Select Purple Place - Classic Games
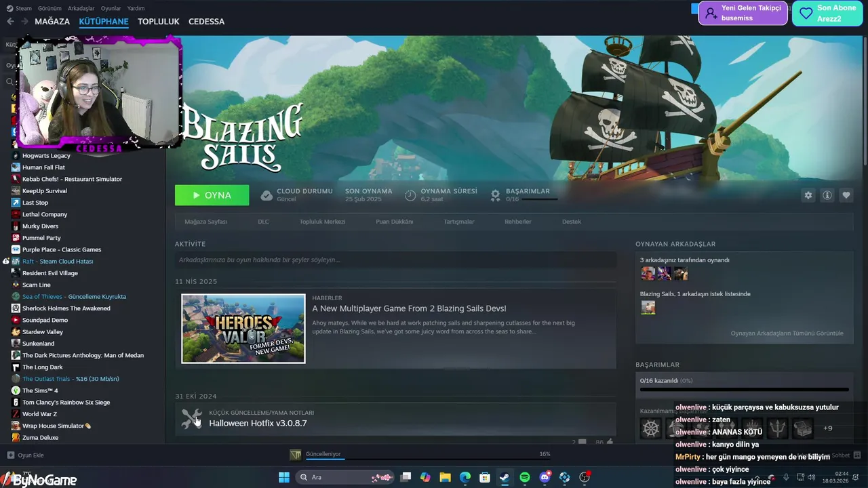Viewport: 868px width, 488px height. [x=62, y=249]
